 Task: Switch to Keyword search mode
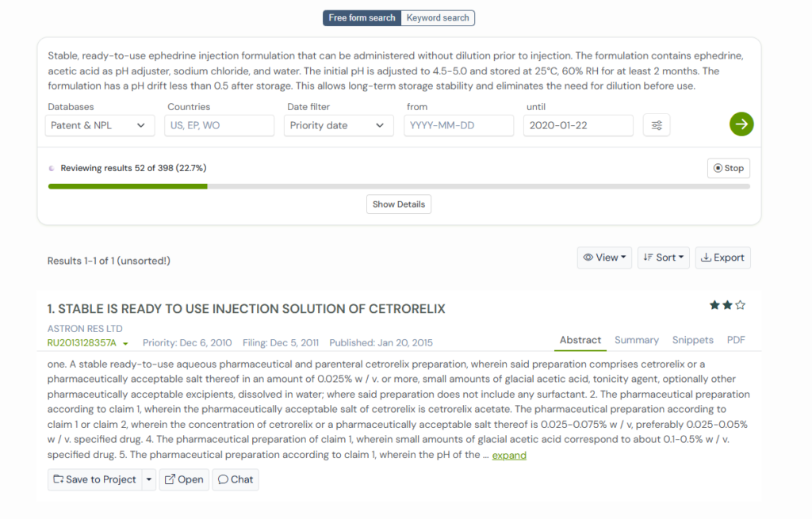438,17
